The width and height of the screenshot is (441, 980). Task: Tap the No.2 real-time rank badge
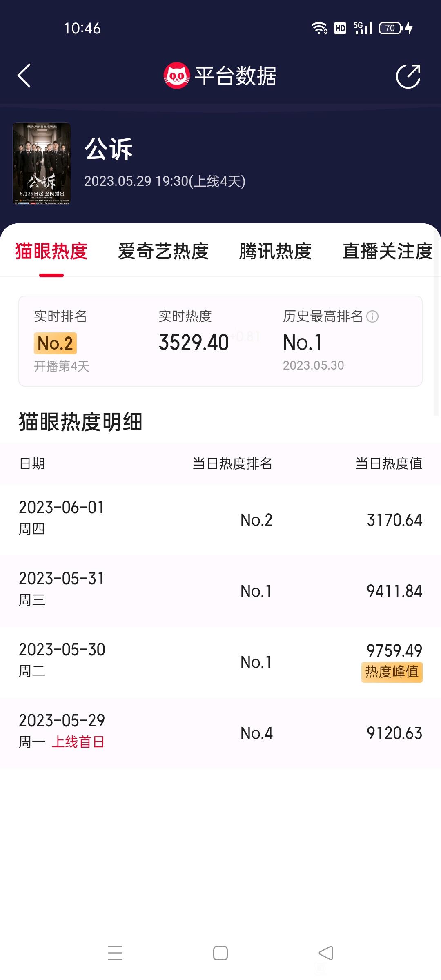click(x=55, y=343)
